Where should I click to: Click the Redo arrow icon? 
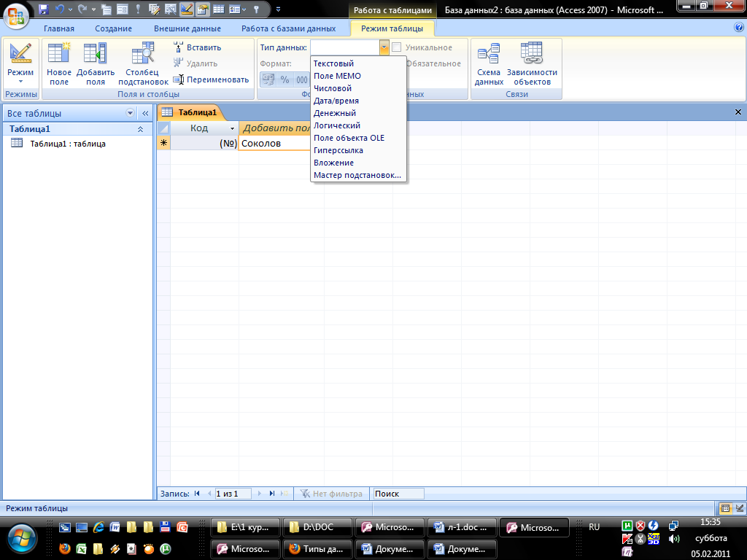coord(82,9)
